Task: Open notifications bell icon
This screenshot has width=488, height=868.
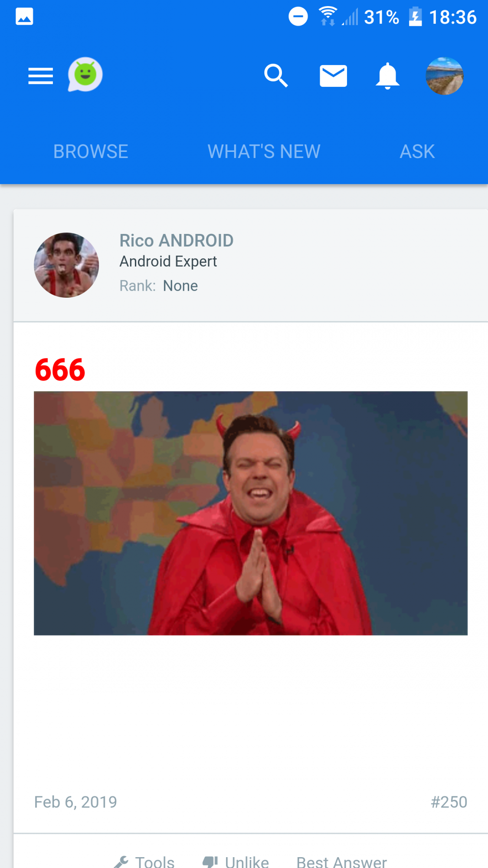Action: click(387, 76)
